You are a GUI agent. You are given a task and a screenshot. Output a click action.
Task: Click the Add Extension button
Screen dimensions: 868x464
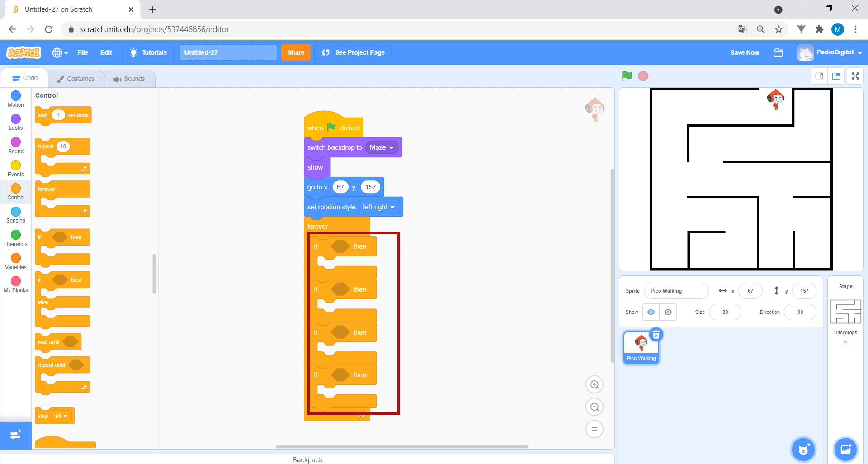pyautogui.click(x=16, y=435)
